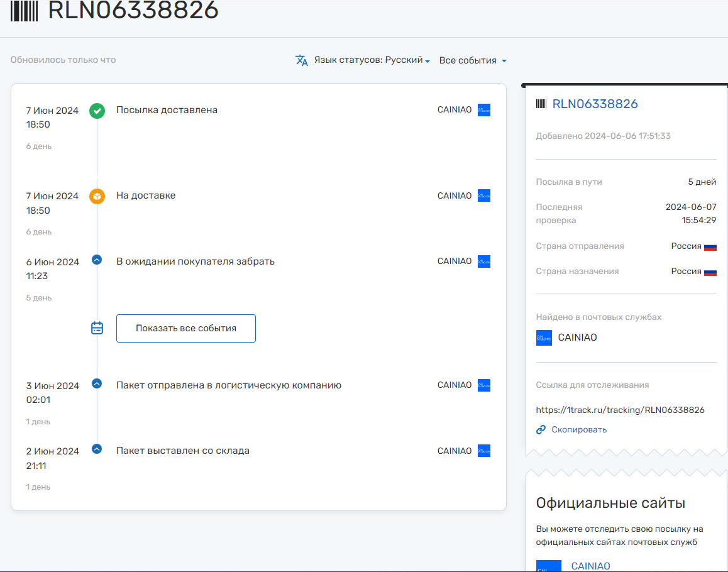The image size is (728, 572).
Task: Click the translate language icon
Action: tap(302, 60)
